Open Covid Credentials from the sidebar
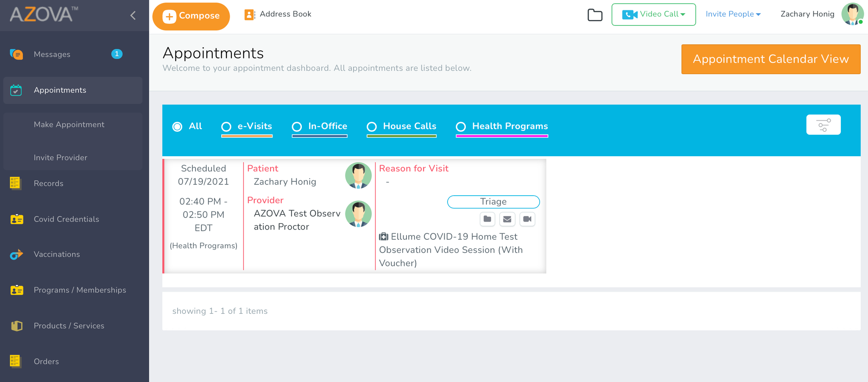 (x=67, y=219)
